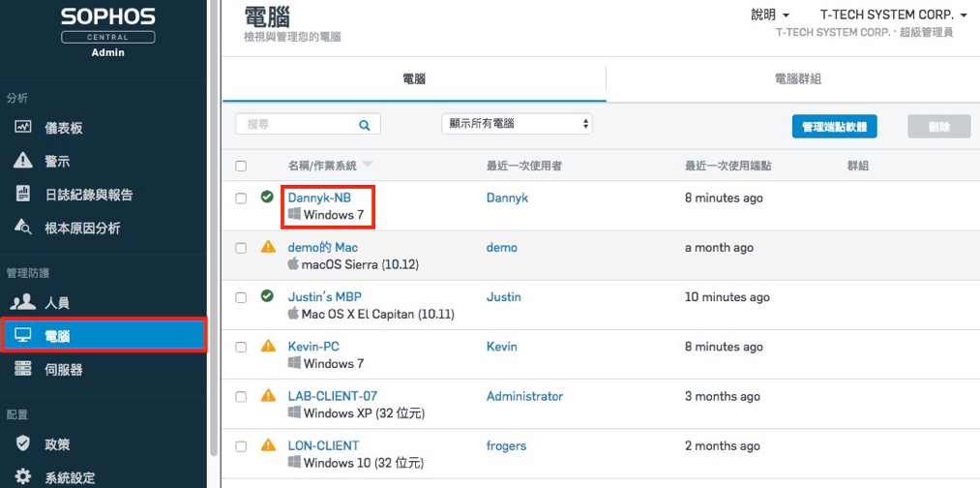Click 'a month ago' in demo的 Mac row

tap(720, 248)
